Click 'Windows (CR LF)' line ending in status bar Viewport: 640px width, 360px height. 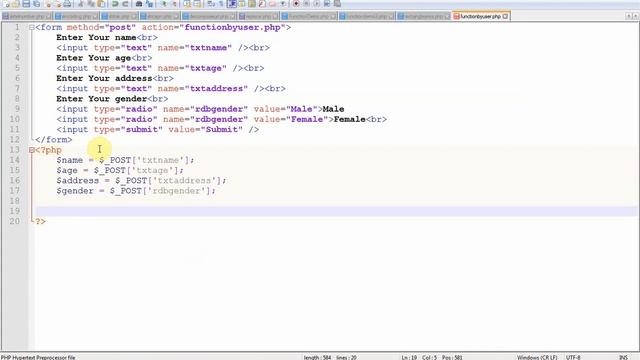pyautogui.click(x=537, y=357)
